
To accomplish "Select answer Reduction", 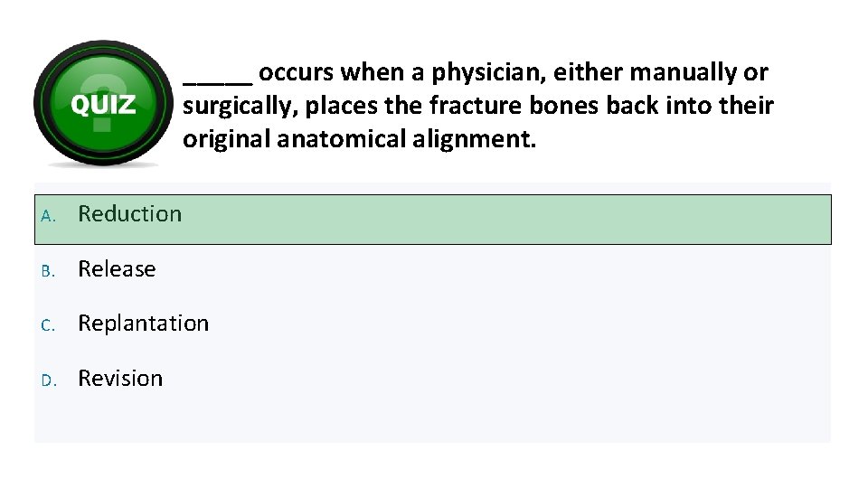I will click(x=130, y=214).
